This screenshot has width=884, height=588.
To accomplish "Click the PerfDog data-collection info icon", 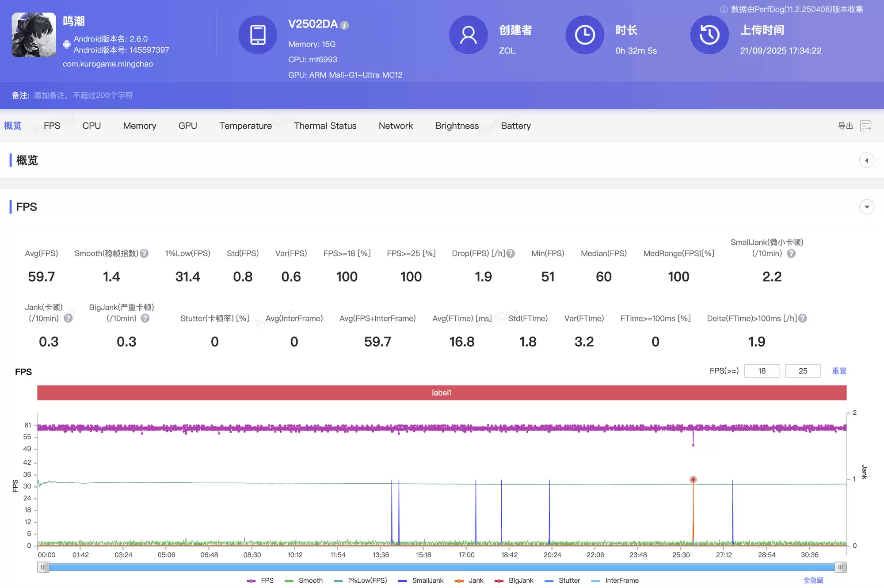I will (x=724, y=9).
